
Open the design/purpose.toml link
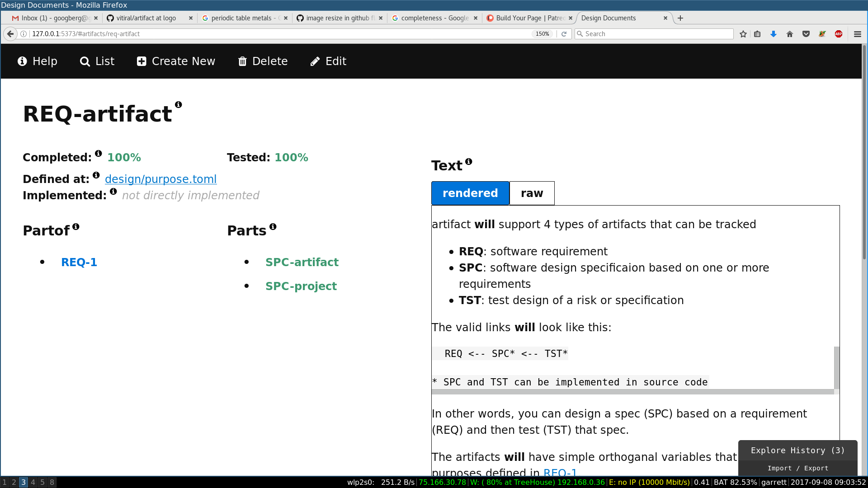[161, 179]
